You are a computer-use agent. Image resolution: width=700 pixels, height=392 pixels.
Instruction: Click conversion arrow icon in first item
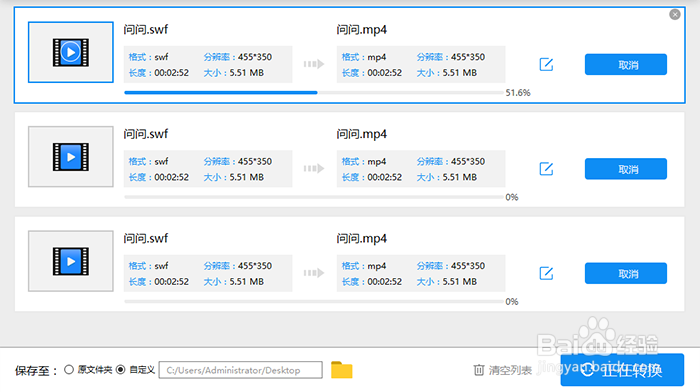tap(314, 64)
